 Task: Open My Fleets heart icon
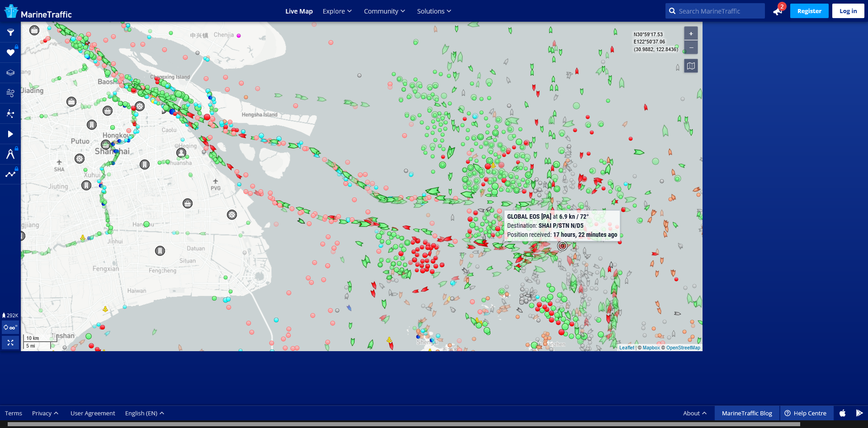click(x=10, y=52)
